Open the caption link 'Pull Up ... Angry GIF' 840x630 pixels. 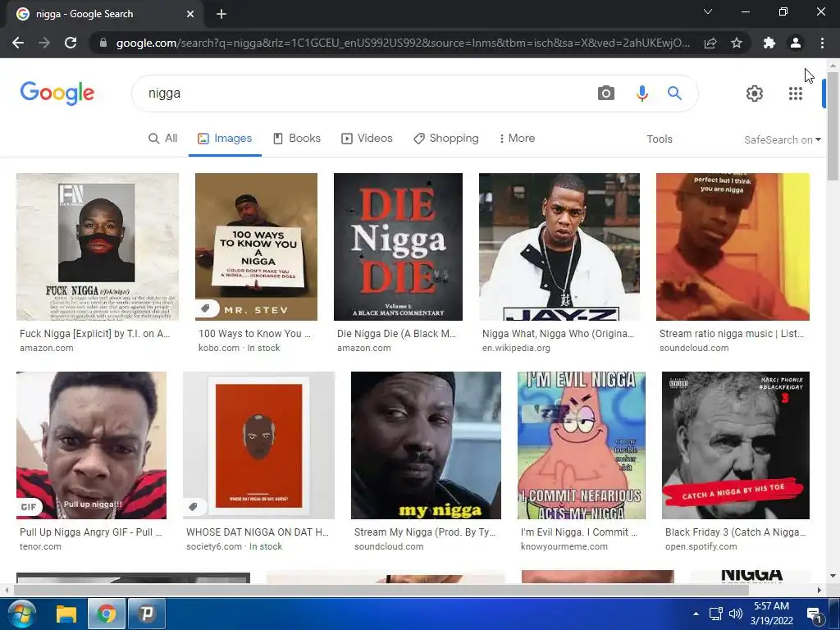pyautogui.click(x=90, y=532)
